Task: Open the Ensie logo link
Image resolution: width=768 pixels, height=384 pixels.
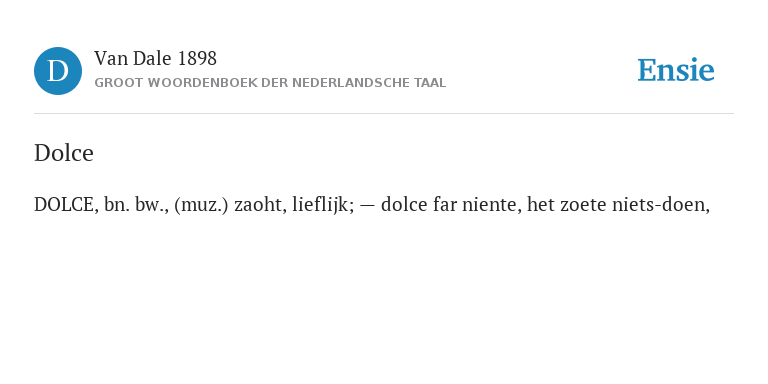Action: point(675,70)
